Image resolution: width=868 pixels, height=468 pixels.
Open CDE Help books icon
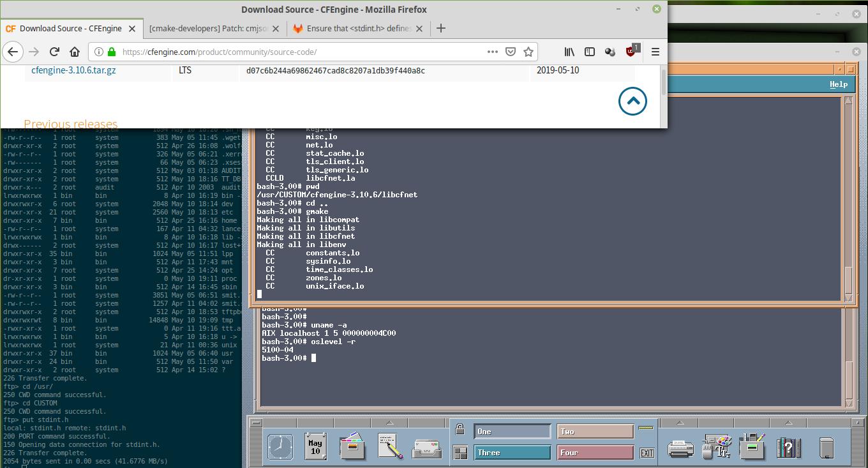tap(788, 447)
